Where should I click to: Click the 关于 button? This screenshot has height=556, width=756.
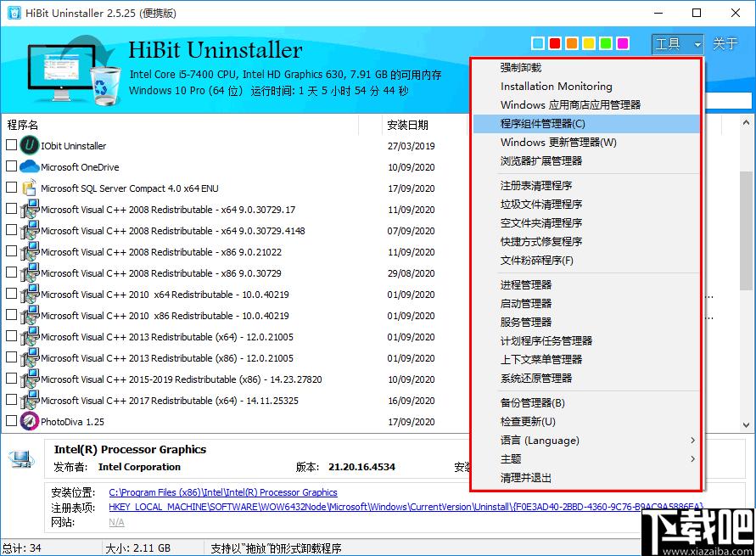[725, 44]
